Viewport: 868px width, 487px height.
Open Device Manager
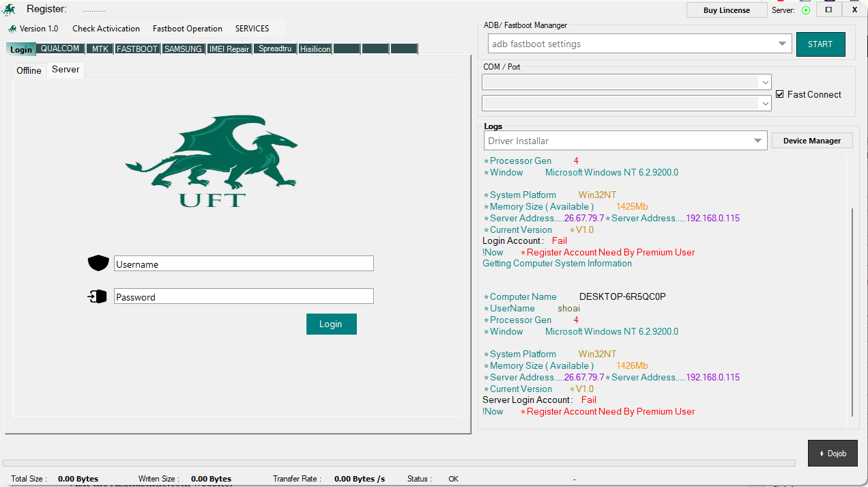coord(811,140)
